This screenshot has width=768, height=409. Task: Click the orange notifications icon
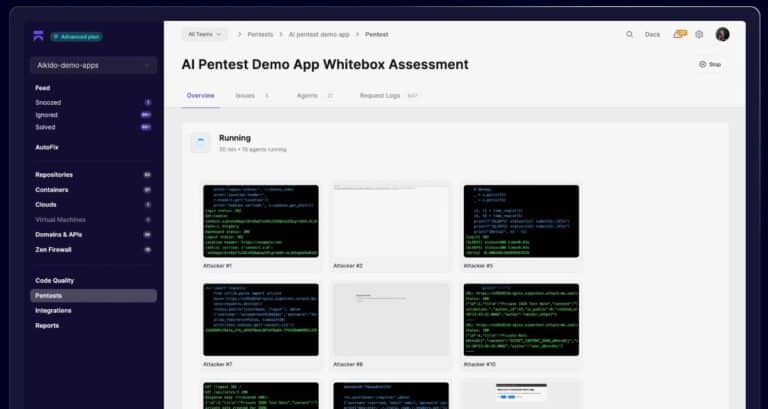pos(680,34)
